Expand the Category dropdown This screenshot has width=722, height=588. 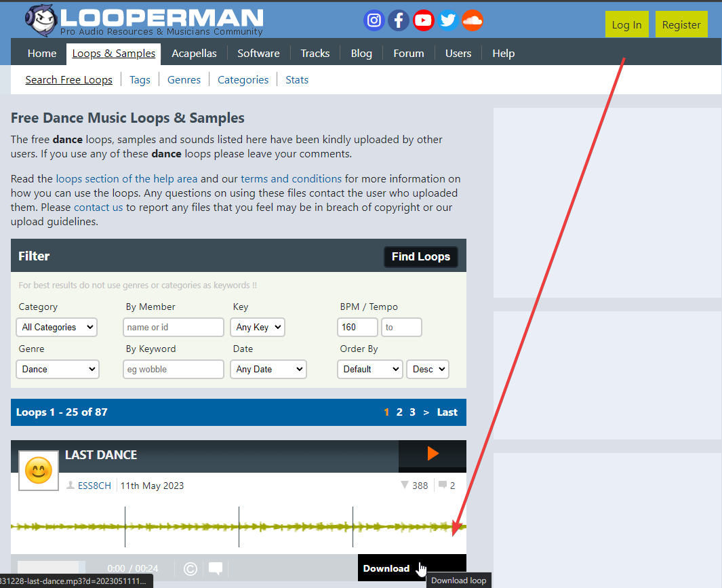[x=57, y=327]
